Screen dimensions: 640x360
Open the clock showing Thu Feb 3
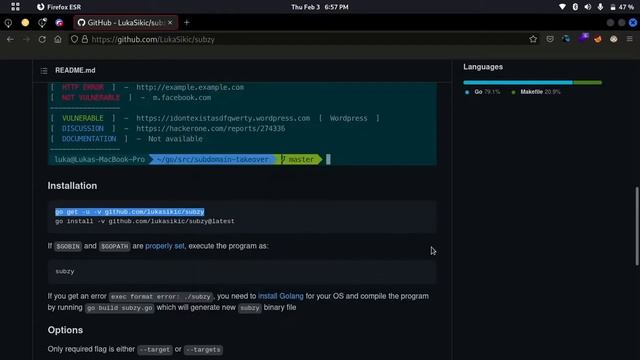(320, 7)
